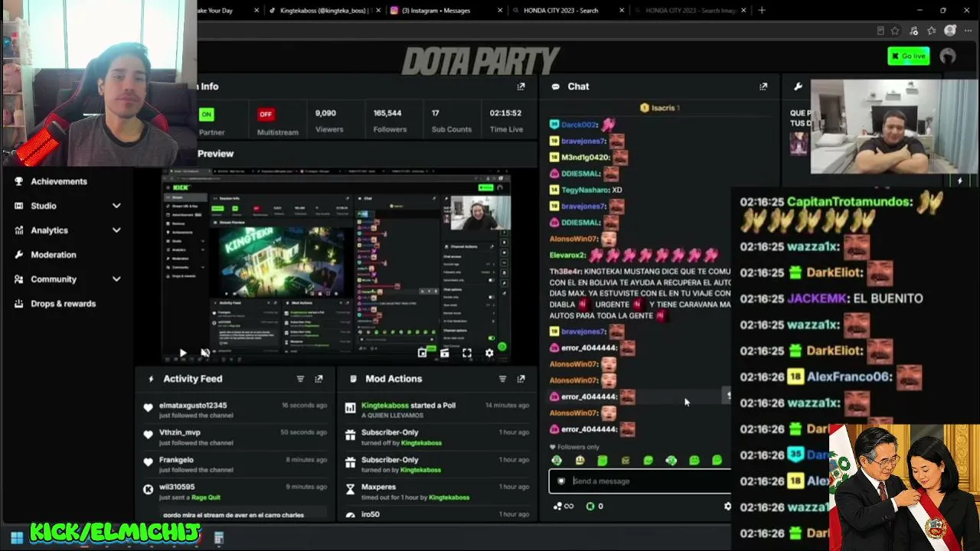Click the Time Live value 02:15:52
This screenshot has height=551, width=980.
pyautogui.click(x=506, y=113)
